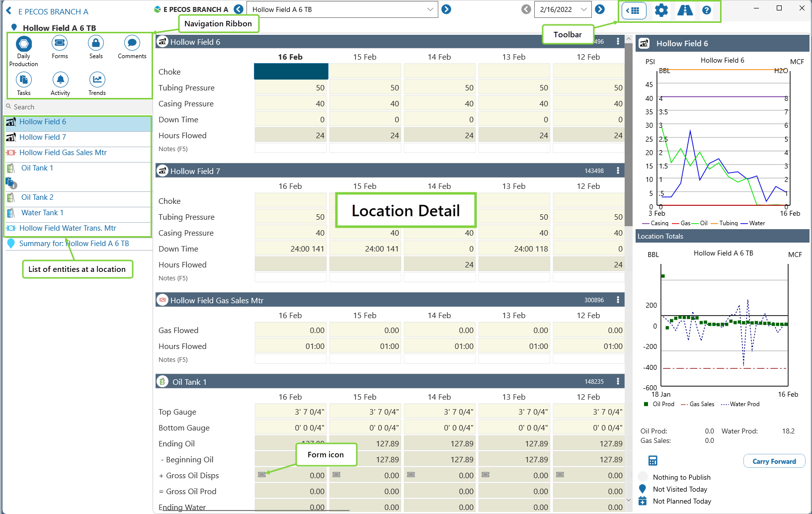Open the Comments bubble icon
This screenshot has height=514, width=812.
tap(132, 44)
